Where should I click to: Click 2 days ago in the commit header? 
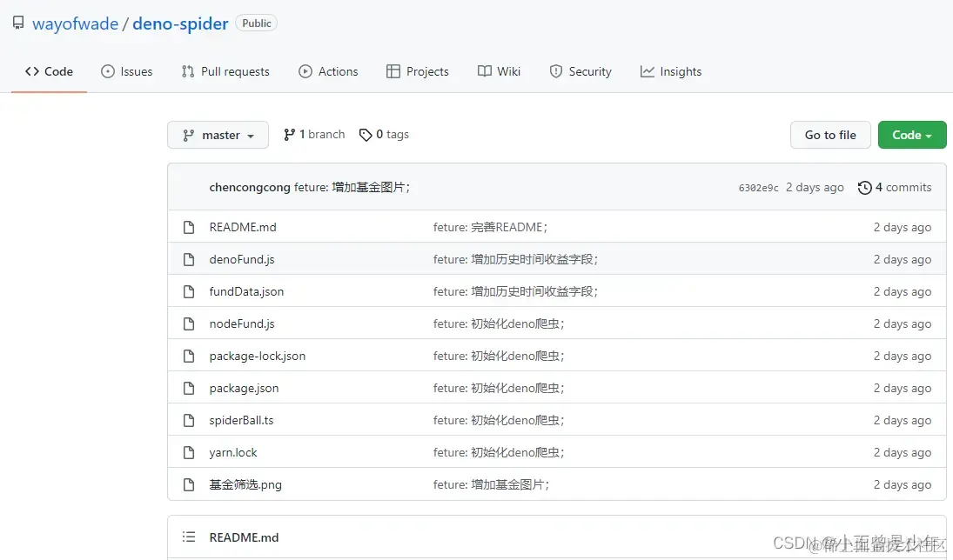tap(815, 187)
